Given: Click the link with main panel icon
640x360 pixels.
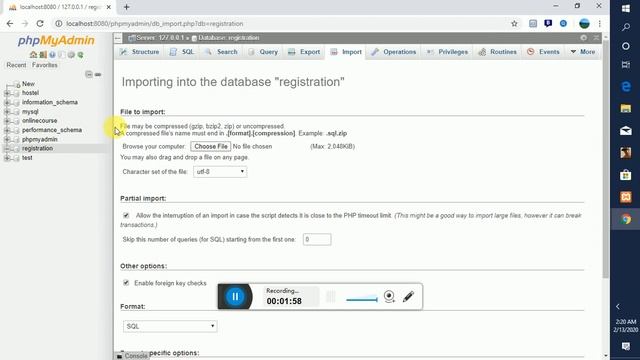Looking at the screenshot, I should tap(98, 74).
